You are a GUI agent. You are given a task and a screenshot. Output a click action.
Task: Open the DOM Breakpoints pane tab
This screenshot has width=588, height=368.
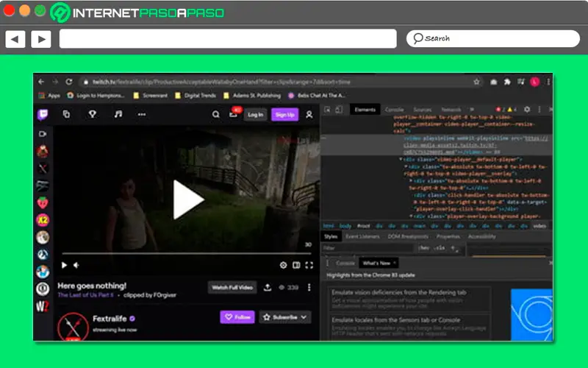(x=408, y=236)
